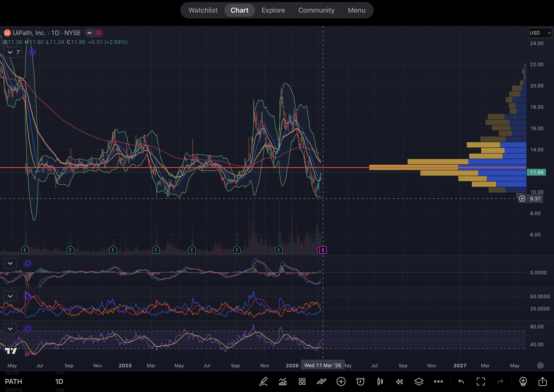Click the purple upcoming earnings marker

coord(323,250)
